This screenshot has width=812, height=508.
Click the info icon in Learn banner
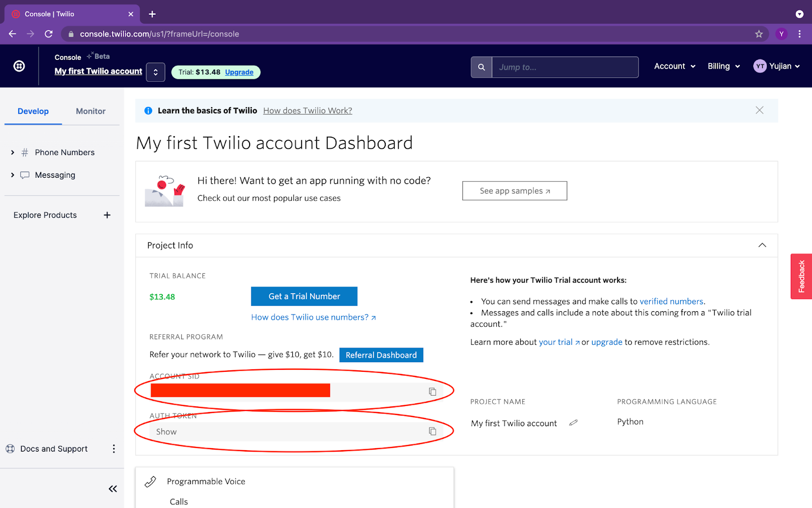[148, 111]
